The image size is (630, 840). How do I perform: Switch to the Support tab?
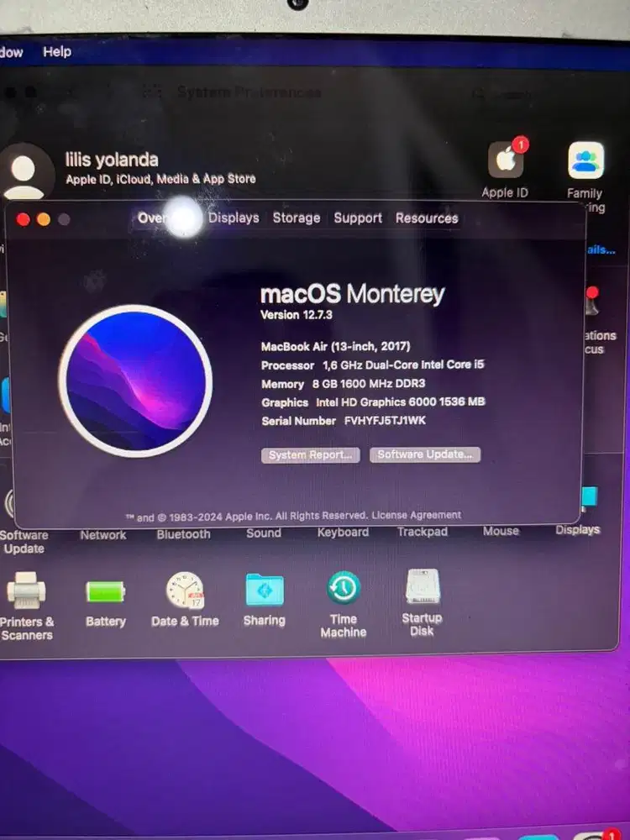[x=358, y=218]
